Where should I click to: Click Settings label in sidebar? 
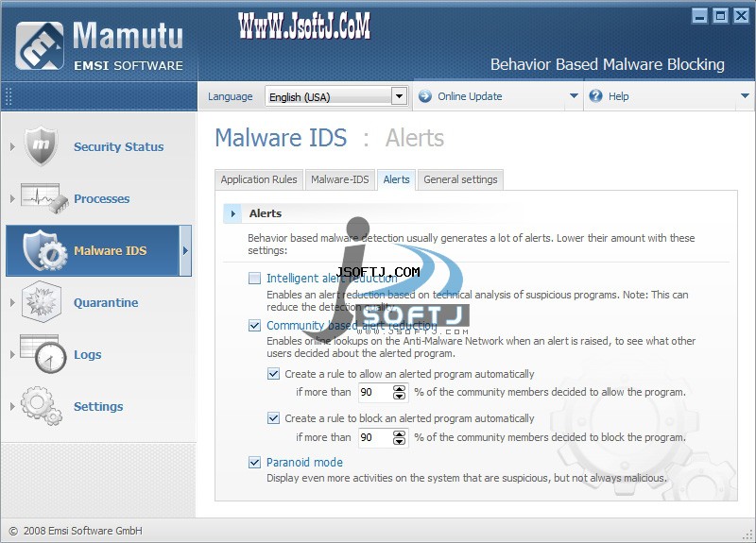tap(98, 407)
